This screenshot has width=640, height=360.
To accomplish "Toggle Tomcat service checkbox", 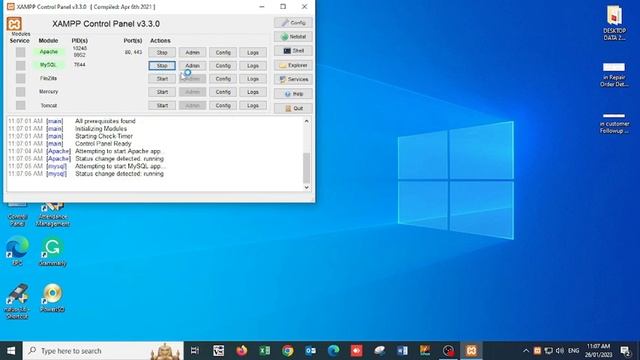I will coord(20,105).
